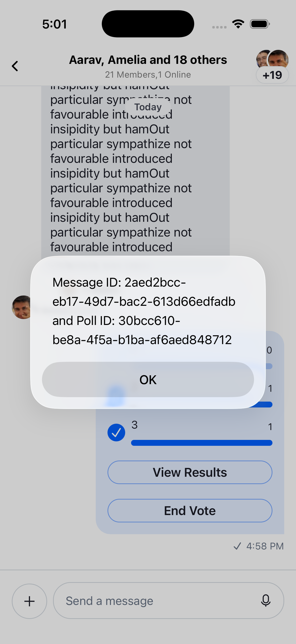Tap the End Vote button
The image size is (296, 644).
click(x=190, y=510)
